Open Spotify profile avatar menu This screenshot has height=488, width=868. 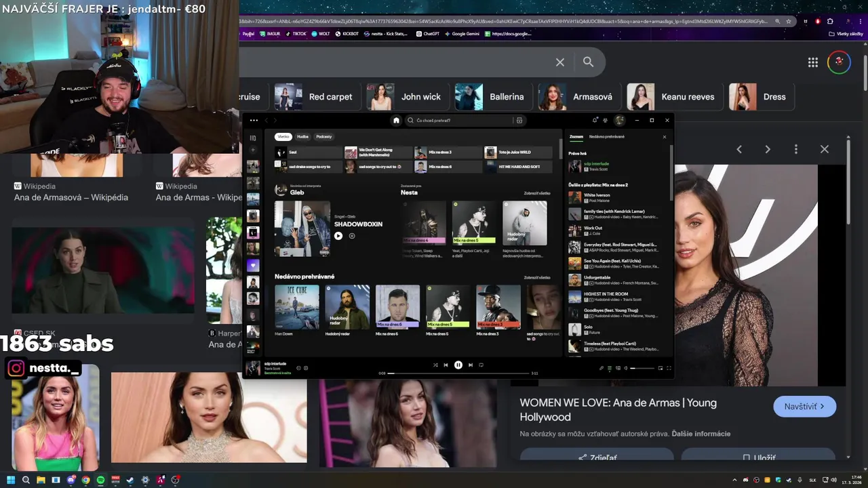point(619,120)
